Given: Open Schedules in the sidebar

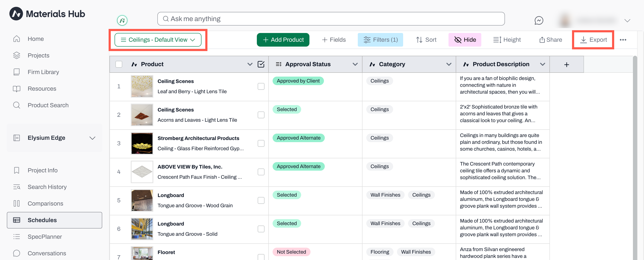Looking at the screenshot, I should [55, 220].
